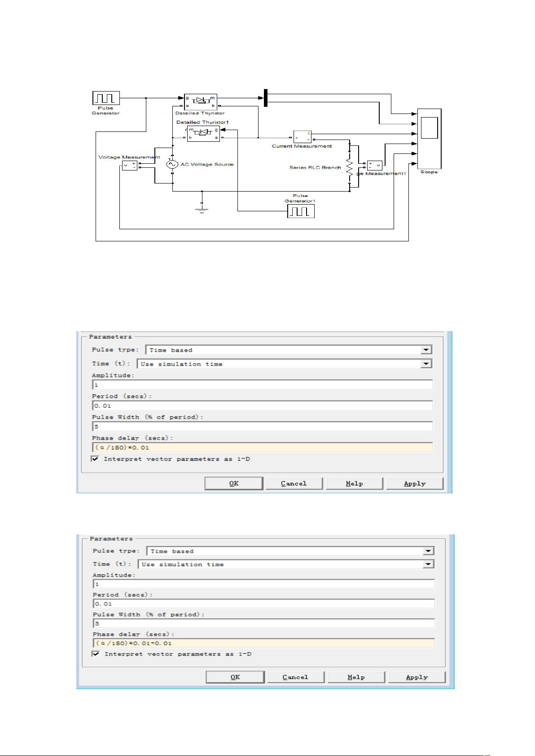Select the AC Voltage Source block
Image resolution: width=535 pixels, height=756 pixels.
pyautogui.click(x=172, y=165)
